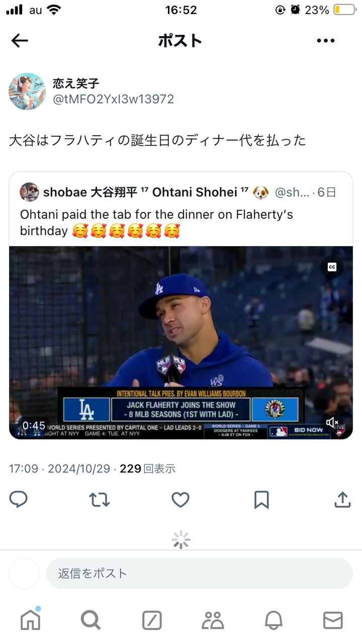Open the Notifications bell

point(273,620)
